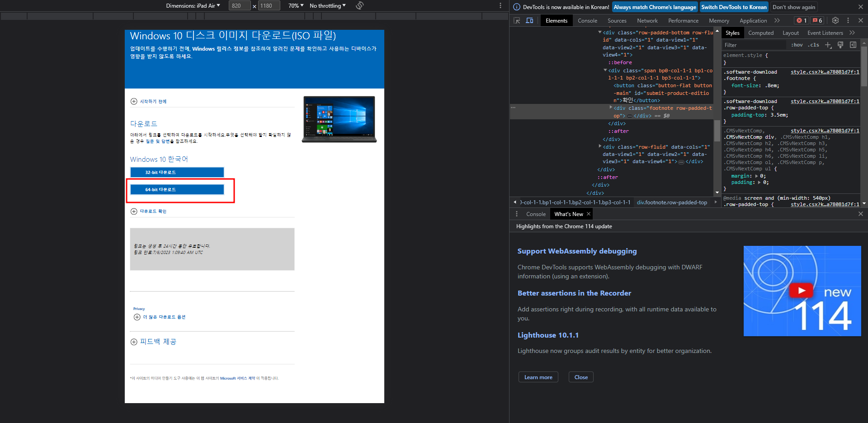Close the bottom drawer panel
Screen dimensions: 868x423
(x=861, y=214)
